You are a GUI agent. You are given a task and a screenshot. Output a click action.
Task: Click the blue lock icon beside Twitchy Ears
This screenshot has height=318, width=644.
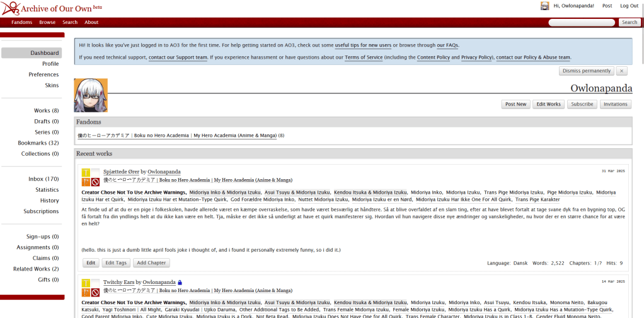pos(180,282)
